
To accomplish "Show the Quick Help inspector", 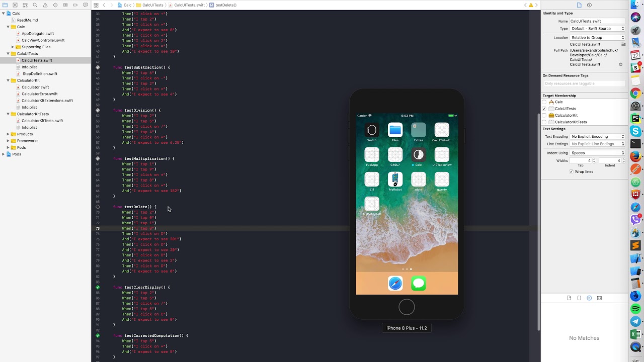I will tap(589, 5).
